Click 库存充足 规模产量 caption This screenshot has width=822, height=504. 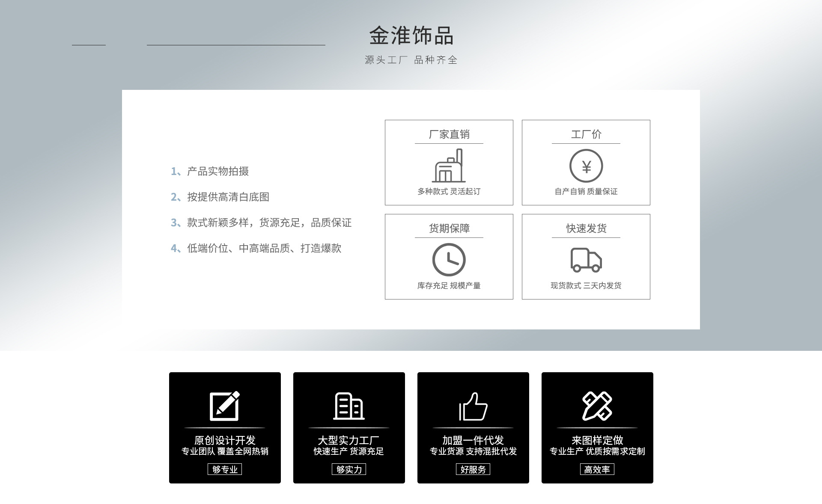[449, 285]
